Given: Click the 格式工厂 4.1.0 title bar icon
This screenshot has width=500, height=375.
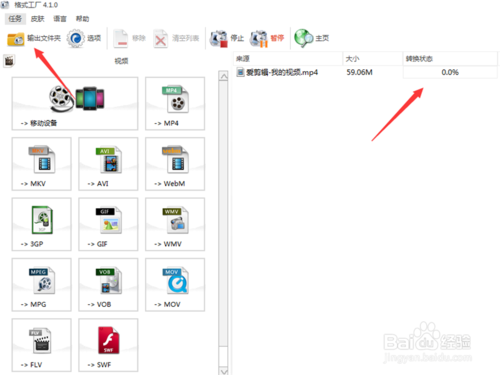Looking at the screenshot, I should [5, 5].
